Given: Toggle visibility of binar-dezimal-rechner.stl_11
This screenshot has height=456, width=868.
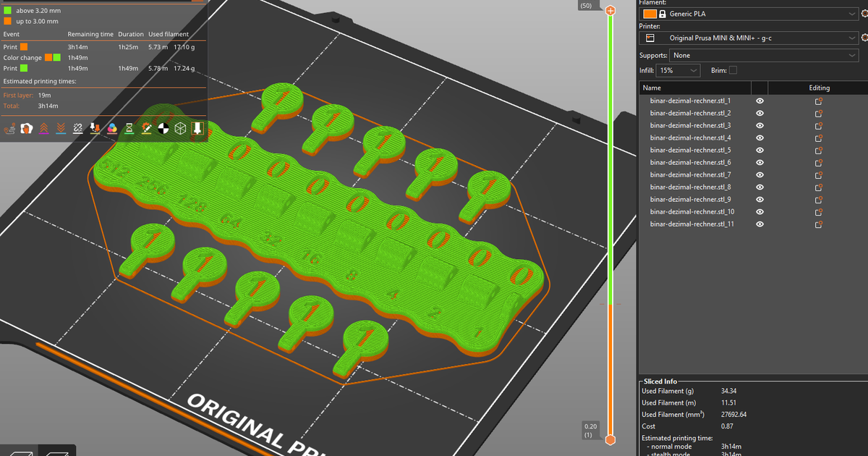Looking at the screenshot, I should point(759,224).
